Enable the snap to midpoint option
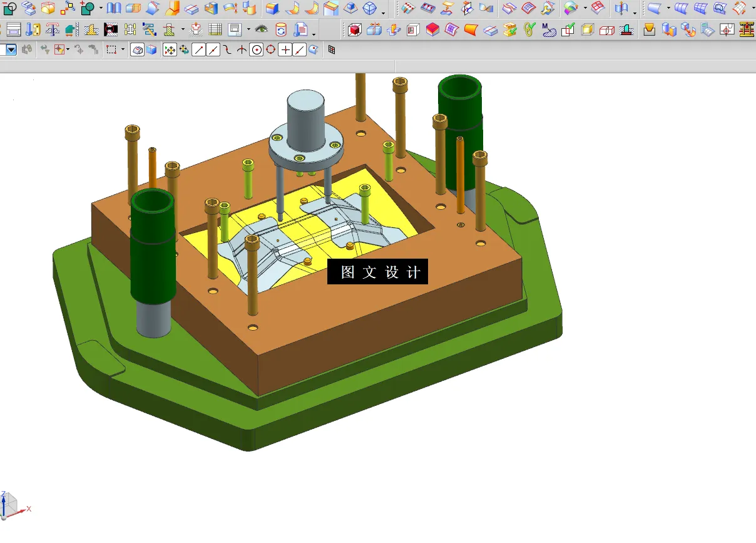The height and width of the screenshot is (543, 756). point(213,50)
